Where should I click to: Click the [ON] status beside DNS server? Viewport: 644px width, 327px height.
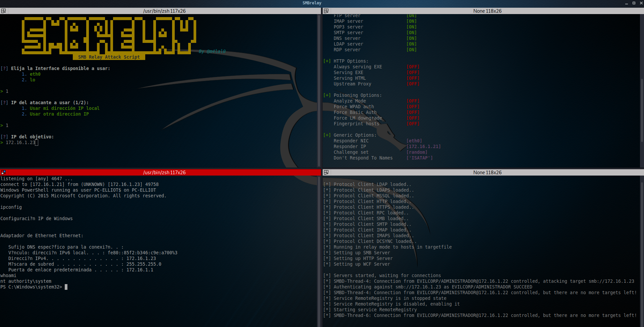pyautogui.click(x=412, y=39)
